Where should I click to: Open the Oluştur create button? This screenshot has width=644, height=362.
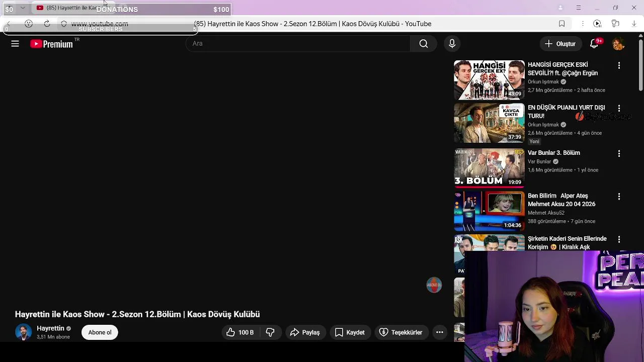click(x=560, y=44)
